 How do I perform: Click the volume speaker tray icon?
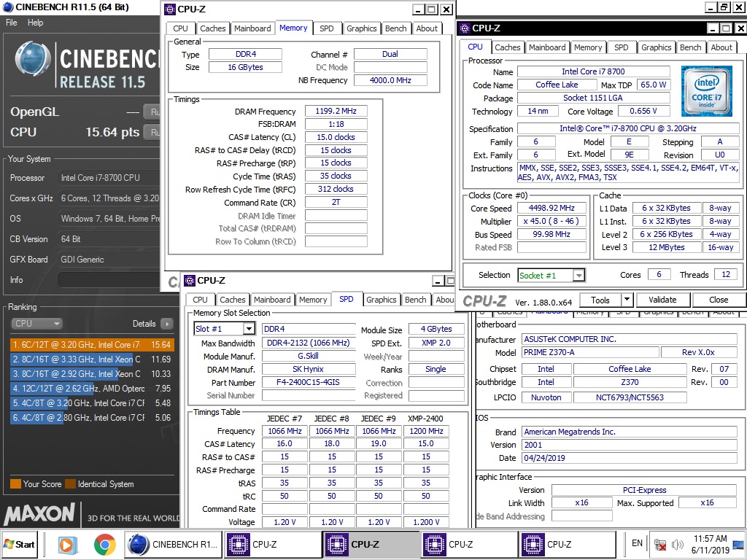click(x=677, y=544)
